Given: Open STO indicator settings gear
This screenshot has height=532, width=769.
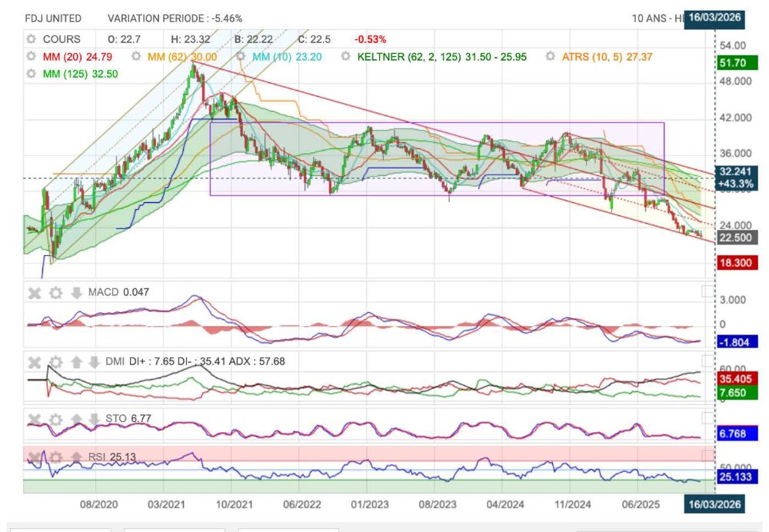Looking at the screenshot, I should (56, 420).
